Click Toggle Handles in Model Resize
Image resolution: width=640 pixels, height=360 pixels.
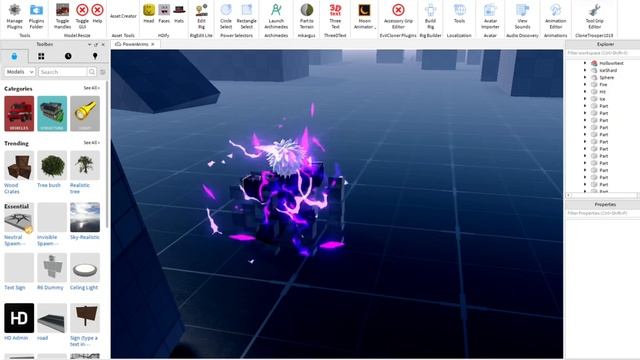pyautogui.click(x=62, y=16)
